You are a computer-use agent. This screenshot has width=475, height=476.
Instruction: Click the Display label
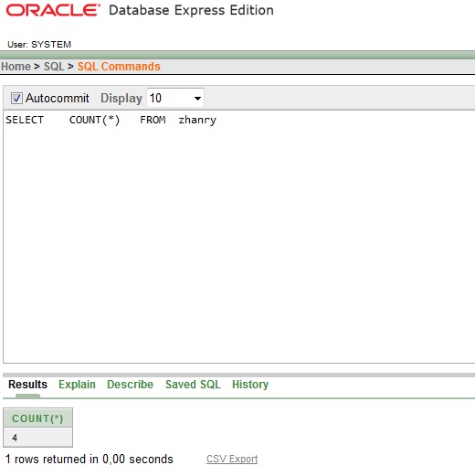(121, 99)
